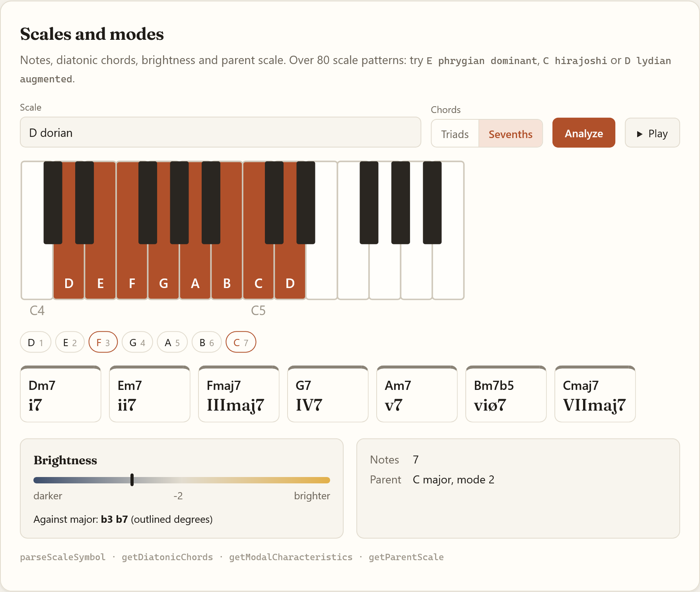Open the Bm7b5 viø7 chord card

click(506, 394)
